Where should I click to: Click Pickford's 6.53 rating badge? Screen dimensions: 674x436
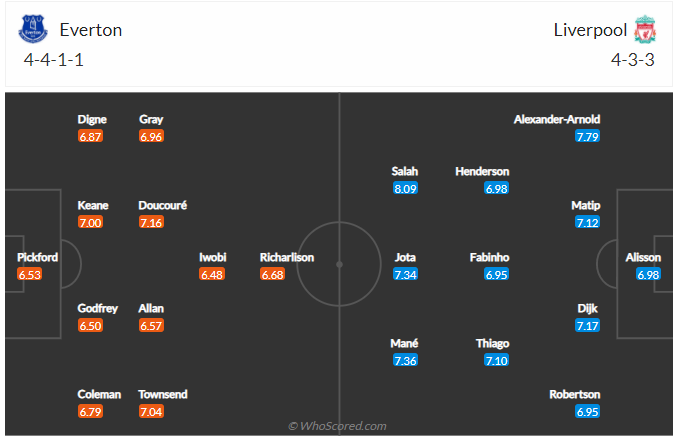(31, 274)
